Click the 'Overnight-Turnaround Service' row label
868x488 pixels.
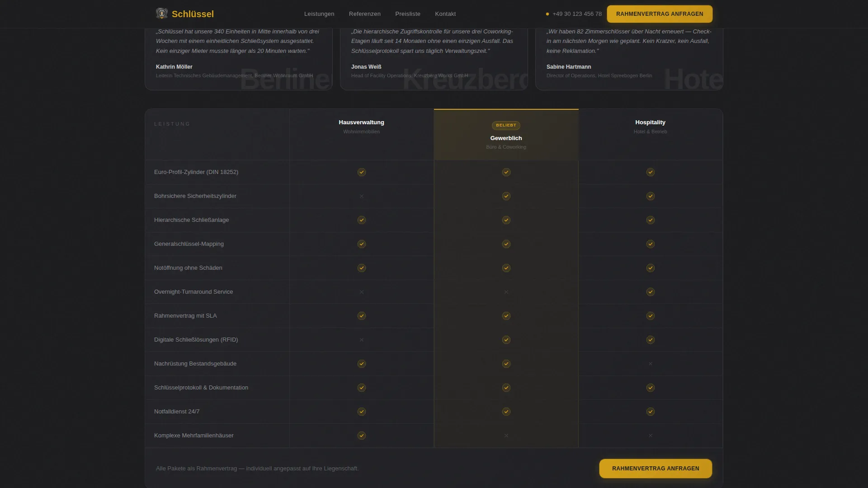click(x=193, y=292)
